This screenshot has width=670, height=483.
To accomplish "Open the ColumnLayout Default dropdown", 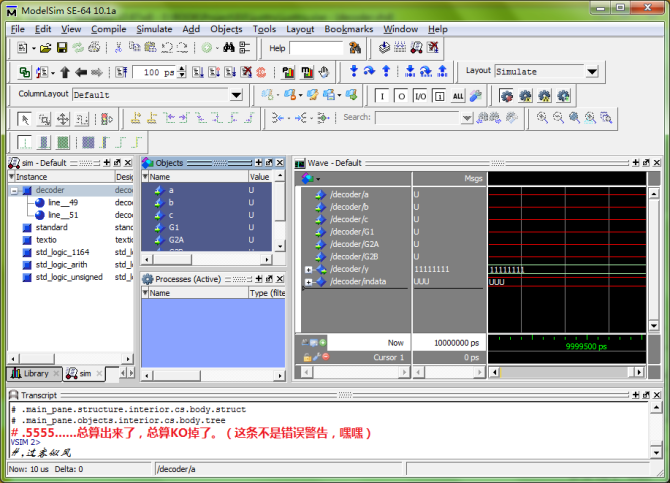I will (236, 95).
